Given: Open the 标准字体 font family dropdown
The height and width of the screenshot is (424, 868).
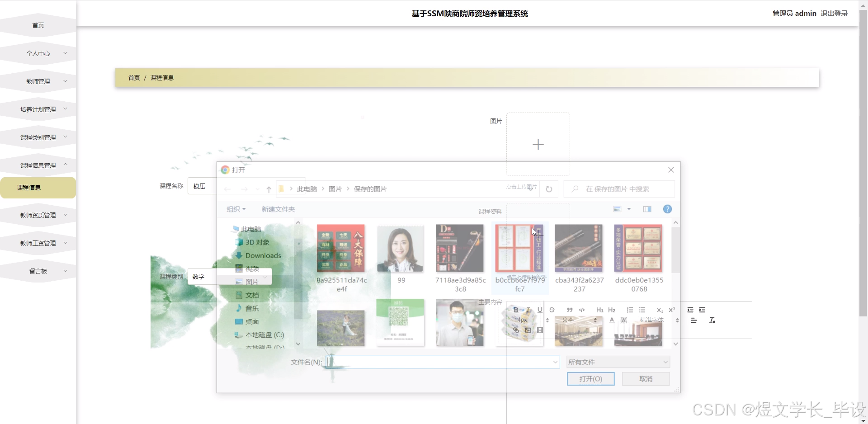Looking at the screenshot, I should (x=659, y=320).
